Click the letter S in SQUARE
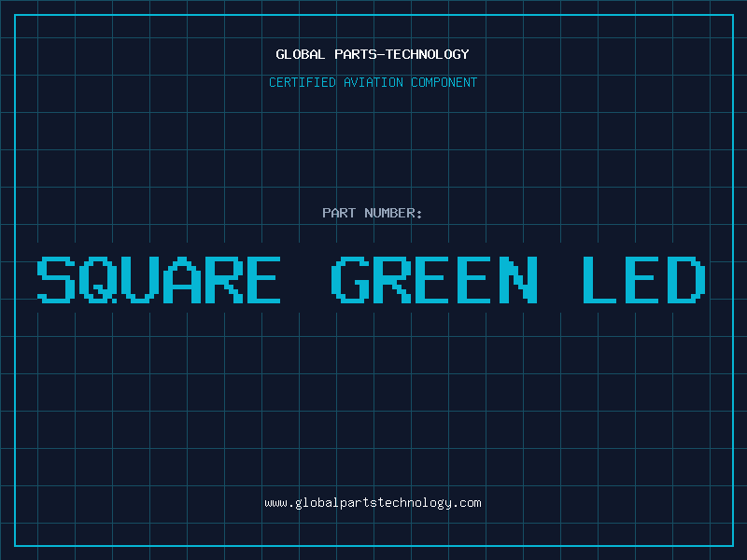This screenshot has height=560, width=747. [55, 280]
